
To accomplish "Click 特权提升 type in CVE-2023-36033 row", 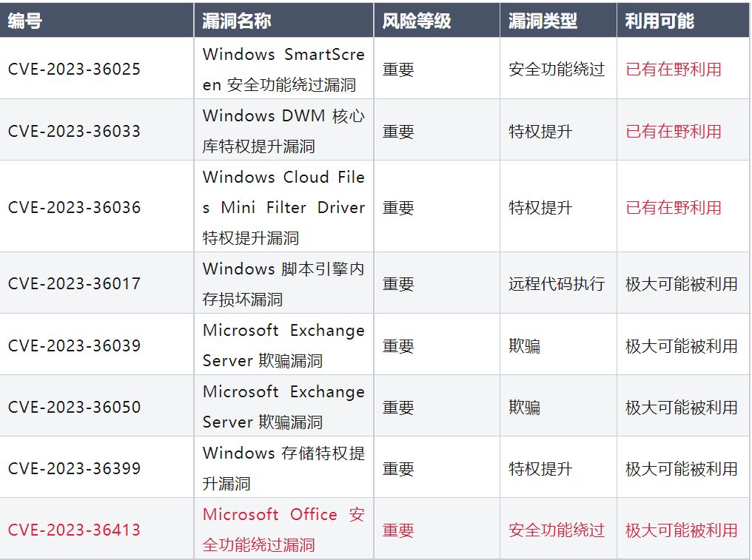I will (x=540, y=131).
